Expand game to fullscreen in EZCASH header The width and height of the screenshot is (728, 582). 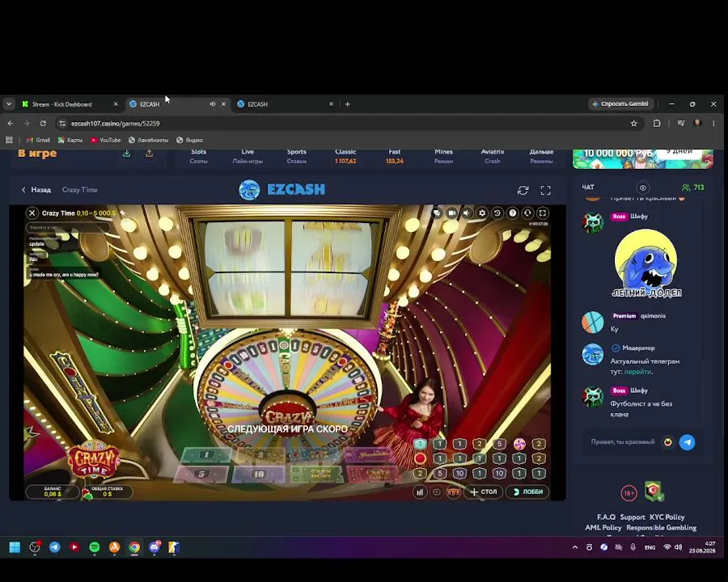pyautogui.click(x=546, y=190)
